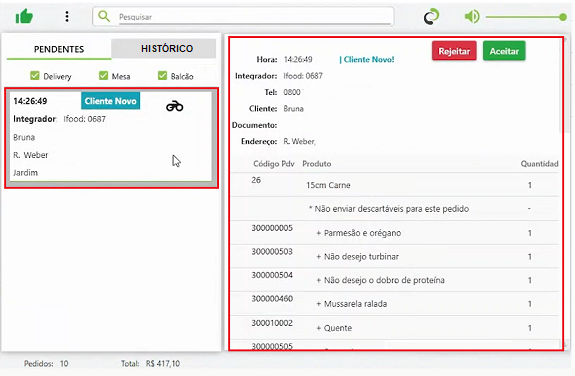Click code 300000503 cell
This screenshot has height=376, width=575.
coord(272,251)
